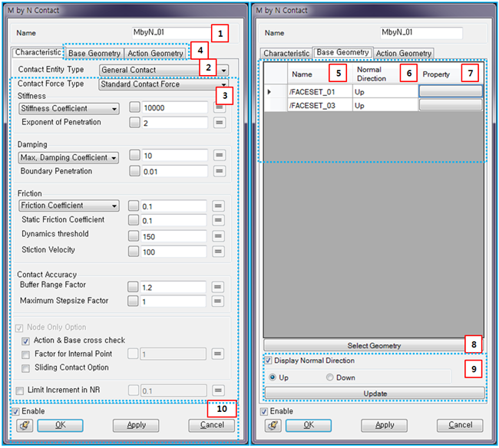The width and height of the screenshot is (499, 448).
Task: Open the Contact Entity Type dropdown
Action: (164, 70)
